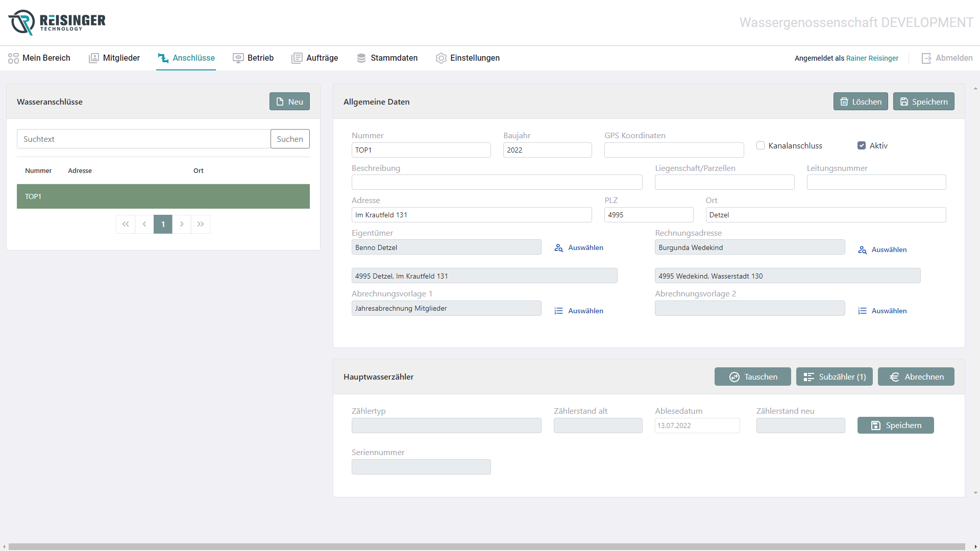Click the person-search icon beside Rechnungsadresse
Image resolution: width=980 pixels, height=551 pixels.
coord(863,250)
